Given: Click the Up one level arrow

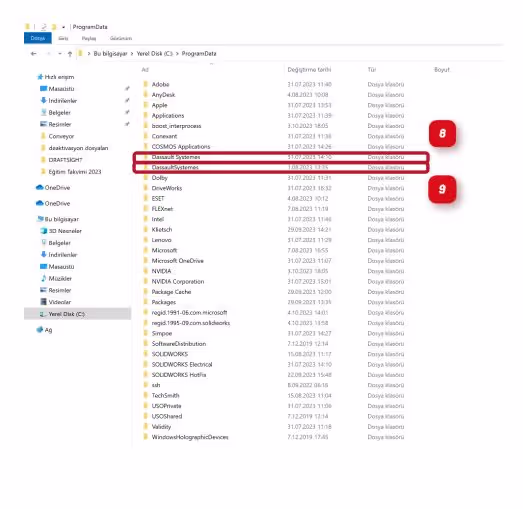Looking at the screenshot, I should 70,54.
